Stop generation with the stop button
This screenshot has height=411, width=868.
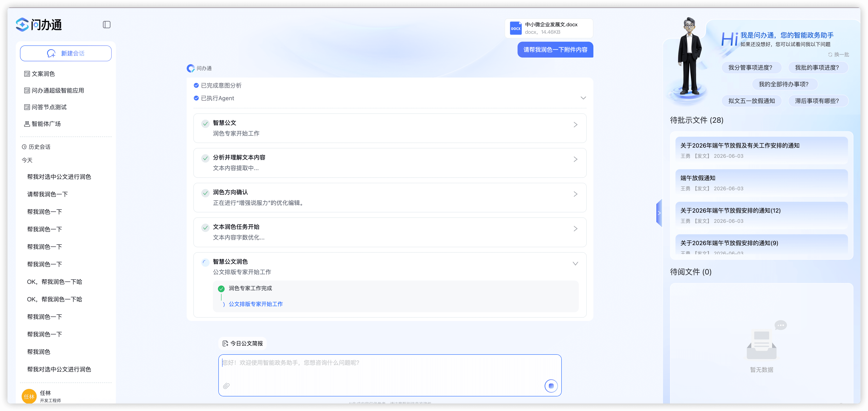point(551,386)
